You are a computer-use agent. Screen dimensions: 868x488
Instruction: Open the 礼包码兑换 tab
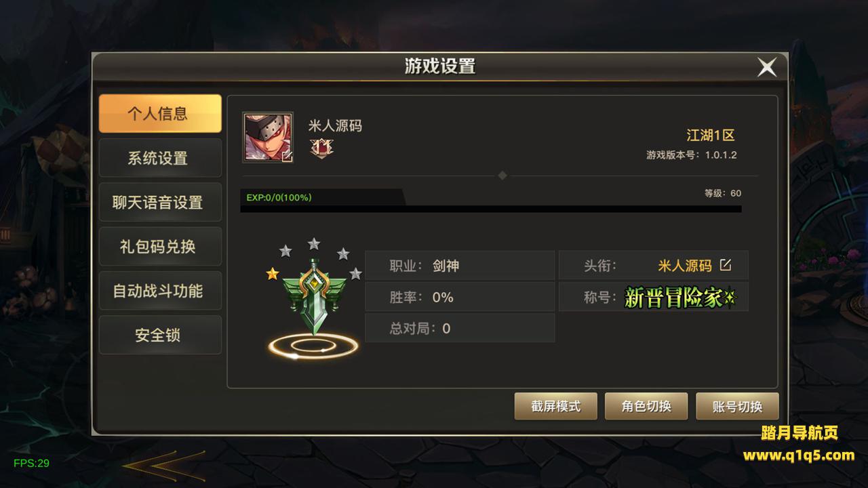160,246
